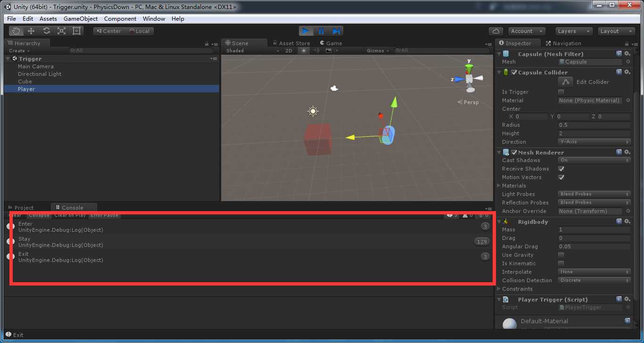Open Reflection Probes dropdown
The height and width of the screenshot is (343, 644).
coord(594,203)
